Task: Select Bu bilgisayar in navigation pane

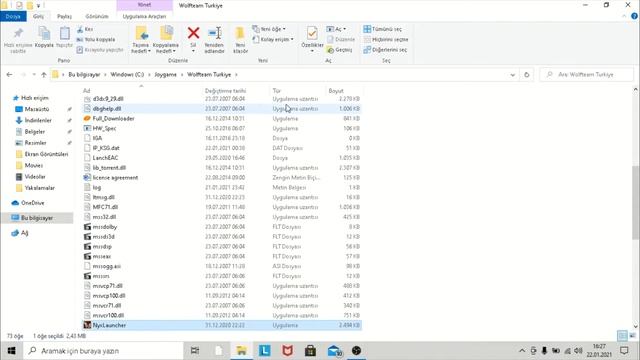Action: point(37,218)
